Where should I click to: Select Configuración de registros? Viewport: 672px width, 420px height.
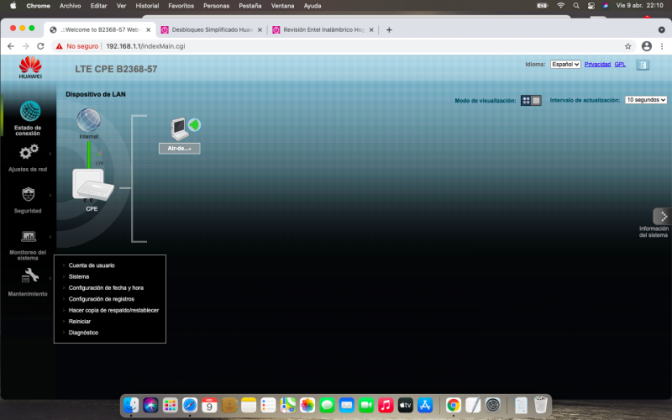tap(102, 299)
